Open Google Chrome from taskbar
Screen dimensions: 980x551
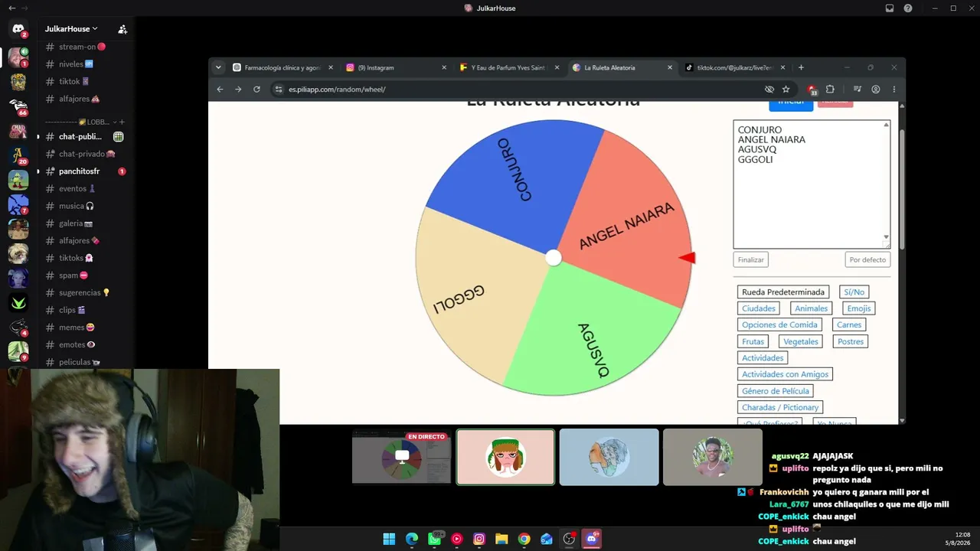point(524,539)
